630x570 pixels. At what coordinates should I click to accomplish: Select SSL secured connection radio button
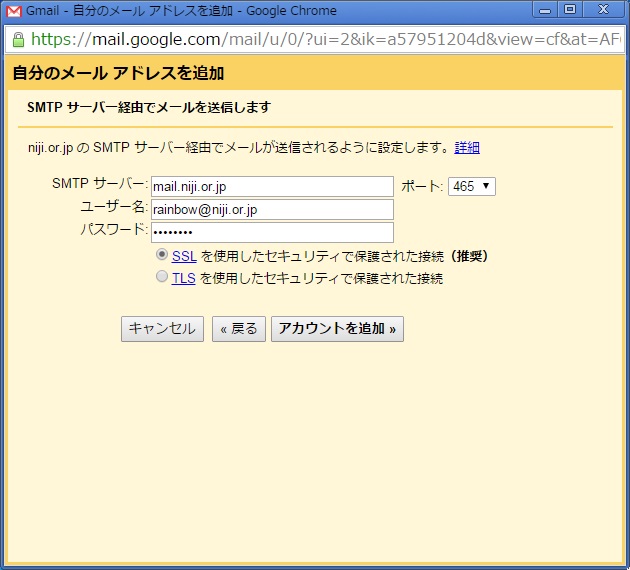click(x=162, y=254)
